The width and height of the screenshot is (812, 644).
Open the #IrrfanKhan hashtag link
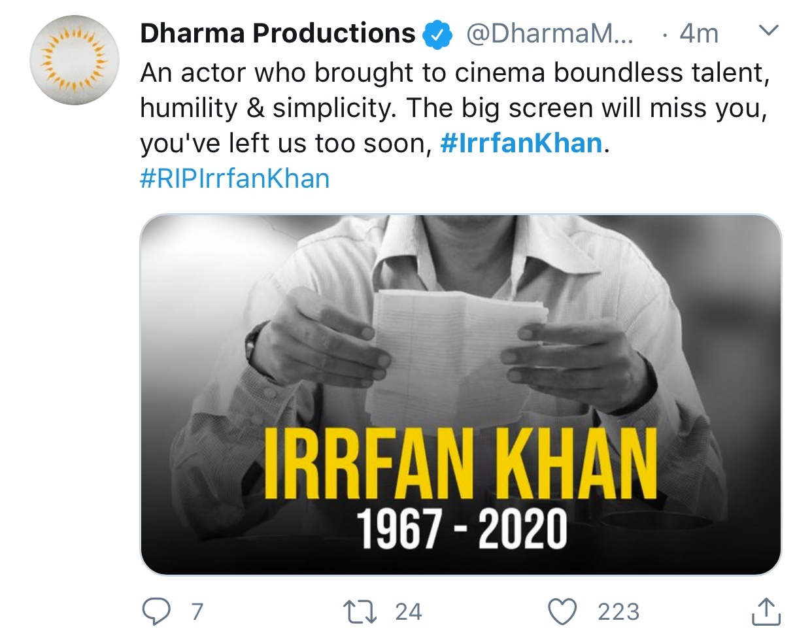pos(521,143)
